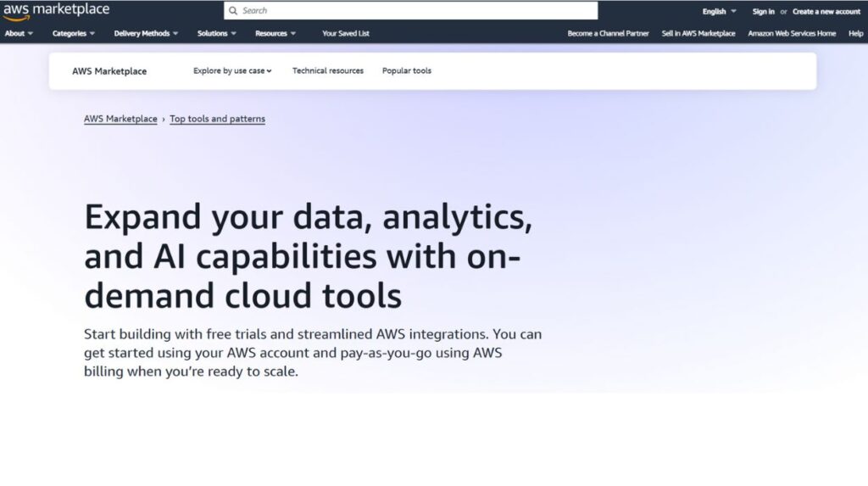868x486 pixels.
Task: Focus the Search input field
Action: coord(411,10)
